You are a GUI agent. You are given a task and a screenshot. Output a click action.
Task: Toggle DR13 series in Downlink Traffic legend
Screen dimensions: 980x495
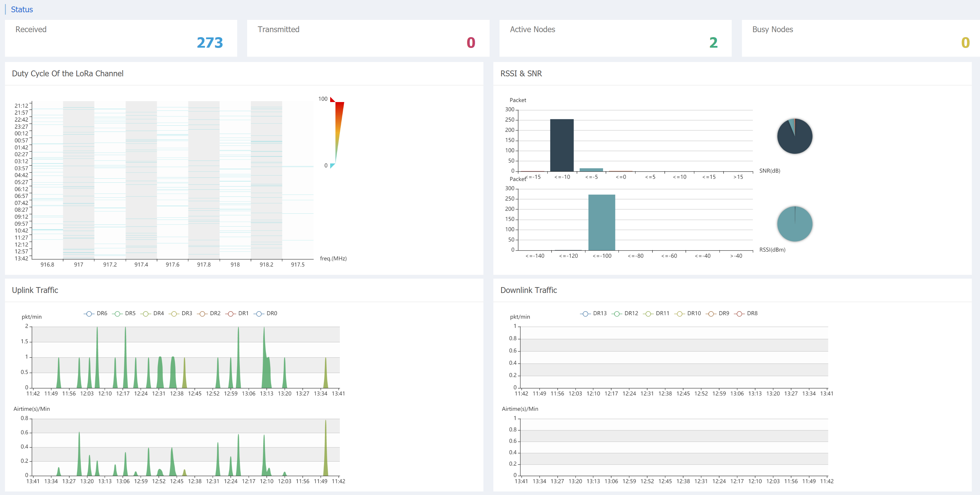coord(593,313)
